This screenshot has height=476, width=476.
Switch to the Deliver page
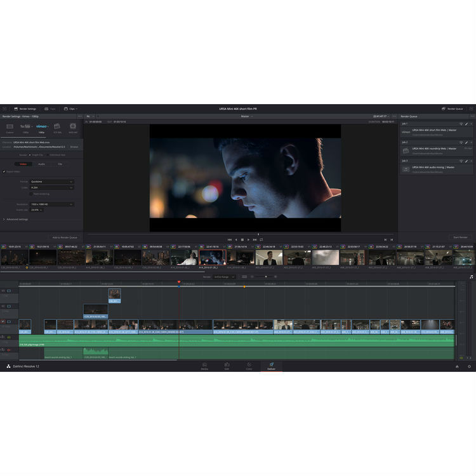click(272, 366)
